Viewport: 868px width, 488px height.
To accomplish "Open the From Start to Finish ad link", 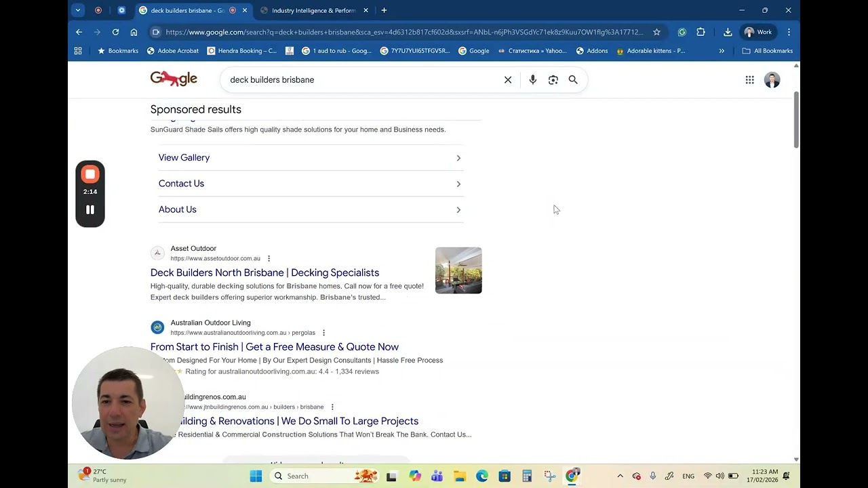I will click(275, 347).
